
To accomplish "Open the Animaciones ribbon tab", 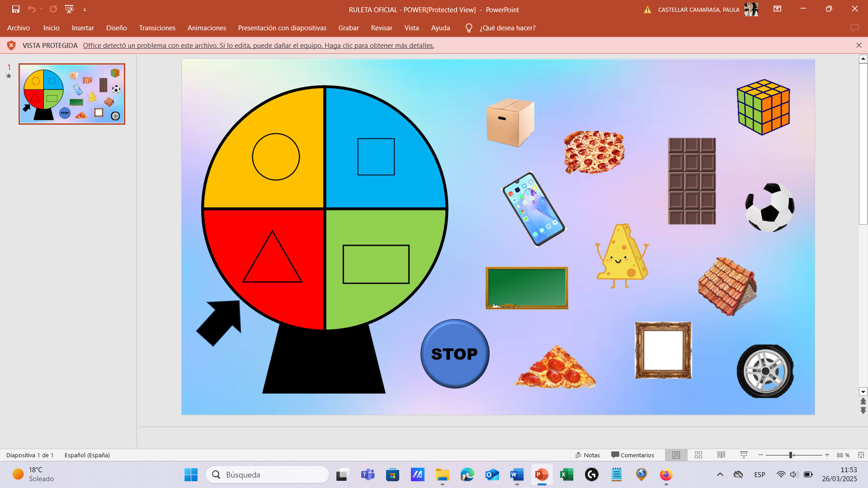I will [207, 28].
